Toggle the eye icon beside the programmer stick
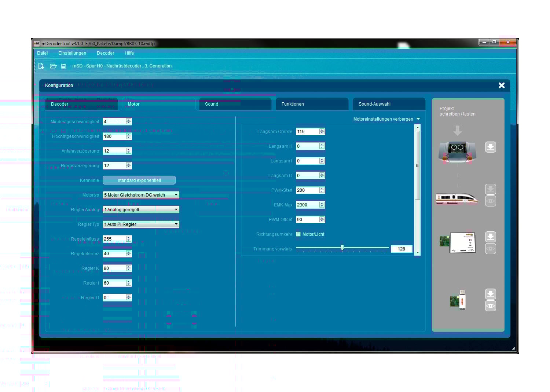 coord(491,306)
